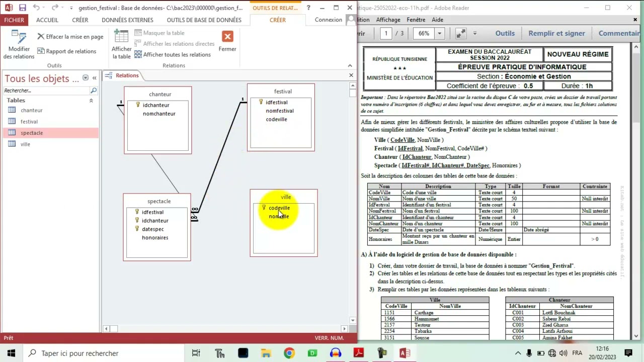The width and height of the screenshot is (644, 362).
Task: Click nomchanteur field in chanteur table
Action: pos(159,114)
